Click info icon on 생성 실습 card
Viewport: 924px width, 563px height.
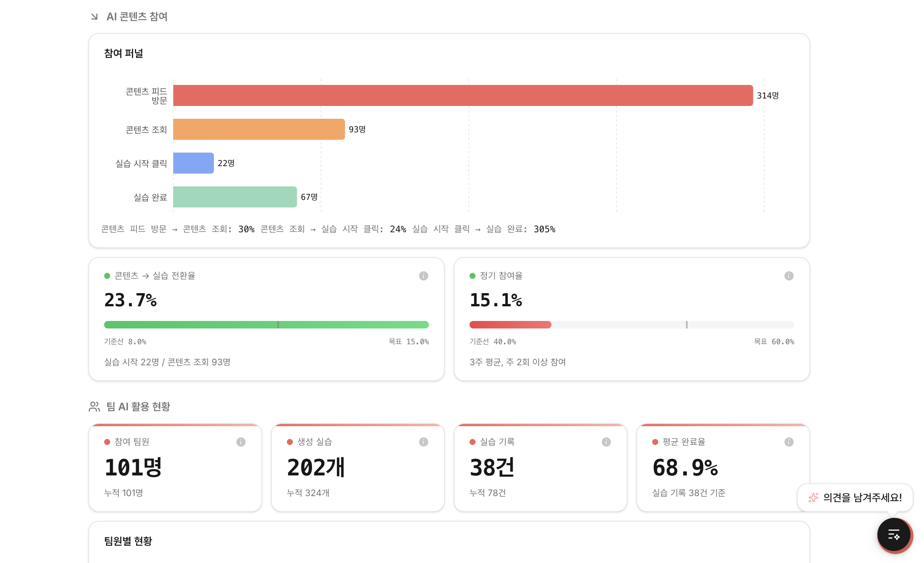tap(423, 442)
